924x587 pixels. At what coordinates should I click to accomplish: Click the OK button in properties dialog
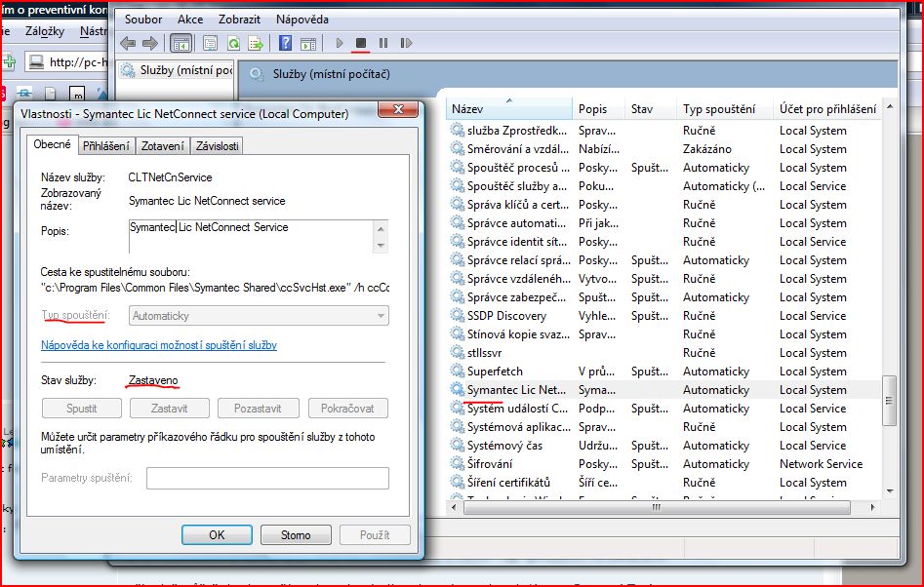[x=217, y=534]
